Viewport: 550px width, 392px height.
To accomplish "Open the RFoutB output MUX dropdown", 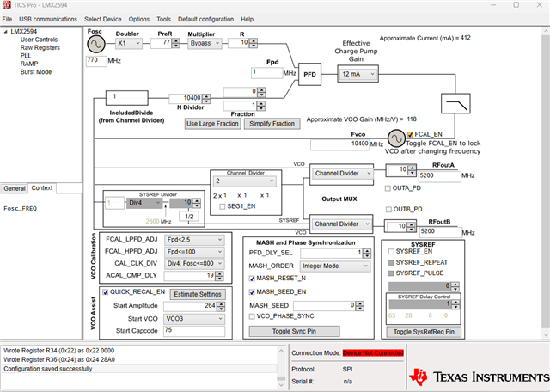I will (x=341, y=224).
